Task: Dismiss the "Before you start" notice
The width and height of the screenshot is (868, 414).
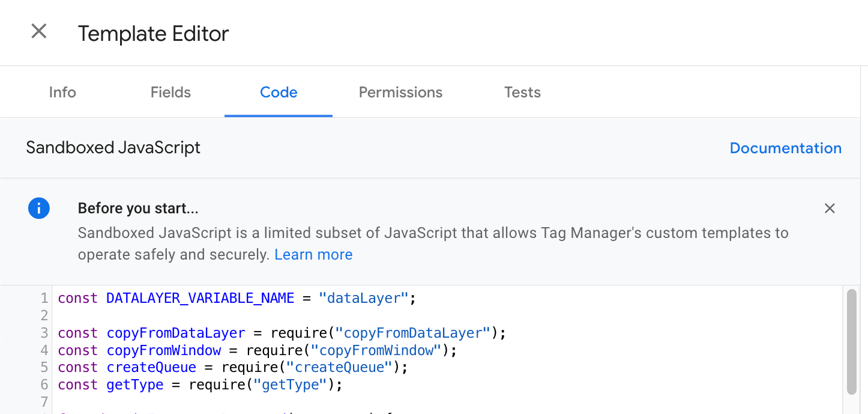Action: [830, 209]
